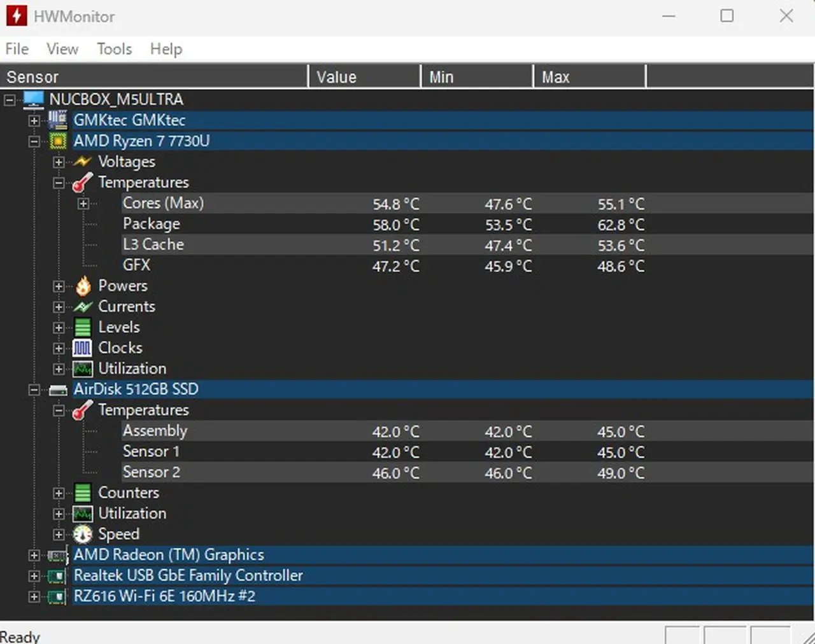The height and width of the screenshot is (644, 815).
Task: Click the green Levels icon
Action: 83,327
